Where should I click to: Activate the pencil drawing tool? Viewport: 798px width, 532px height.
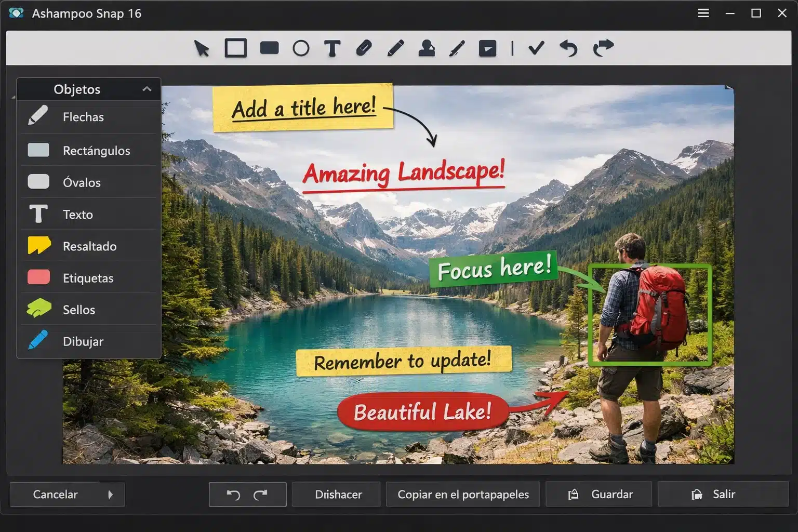[395, 48]
